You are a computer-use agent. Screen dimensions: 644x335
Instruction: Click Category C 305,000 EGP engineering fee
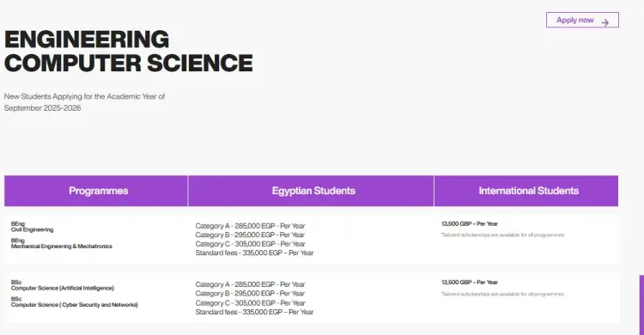[x=250, y=244]
